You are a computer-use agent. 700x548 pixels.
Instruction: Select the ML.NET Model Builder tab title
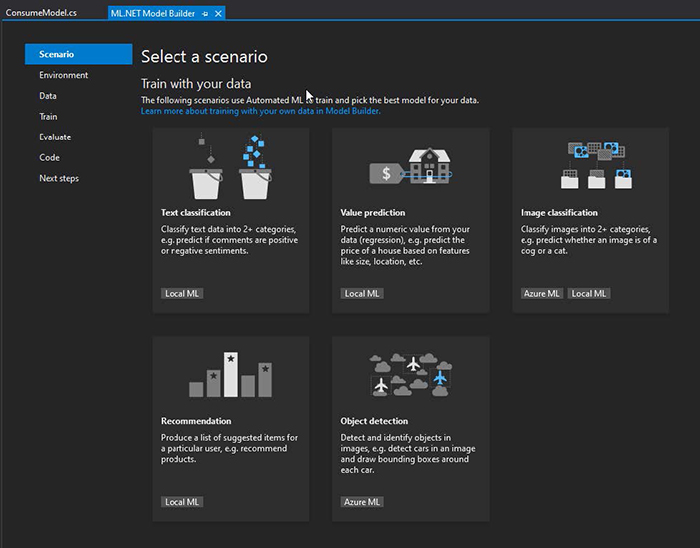coord(154,13)
